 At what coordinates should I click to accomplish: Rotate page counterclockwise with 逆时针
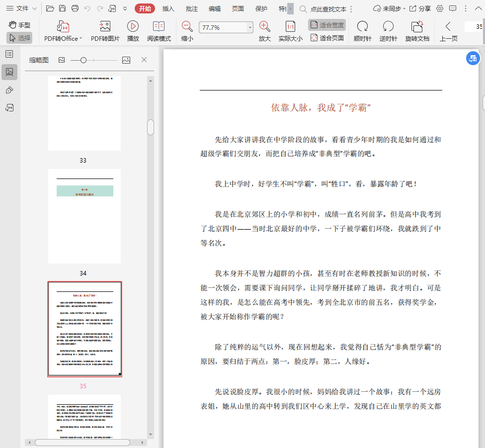coord(388,27)
